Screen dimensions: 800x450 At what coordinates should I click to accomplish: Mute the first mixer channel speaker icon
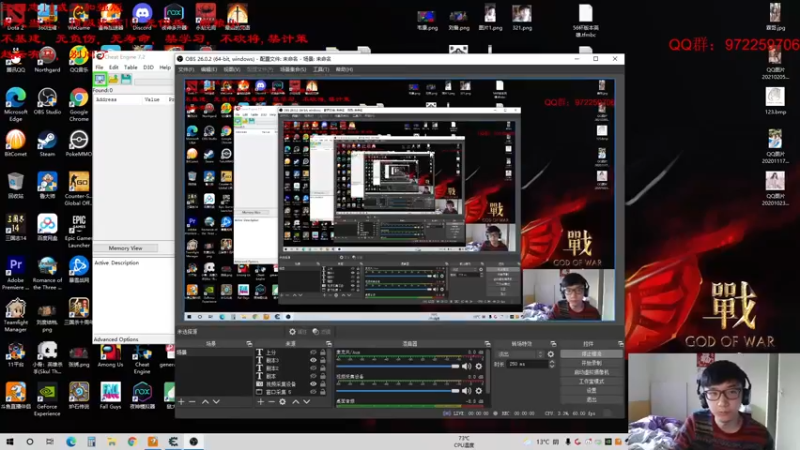(466, 366)
